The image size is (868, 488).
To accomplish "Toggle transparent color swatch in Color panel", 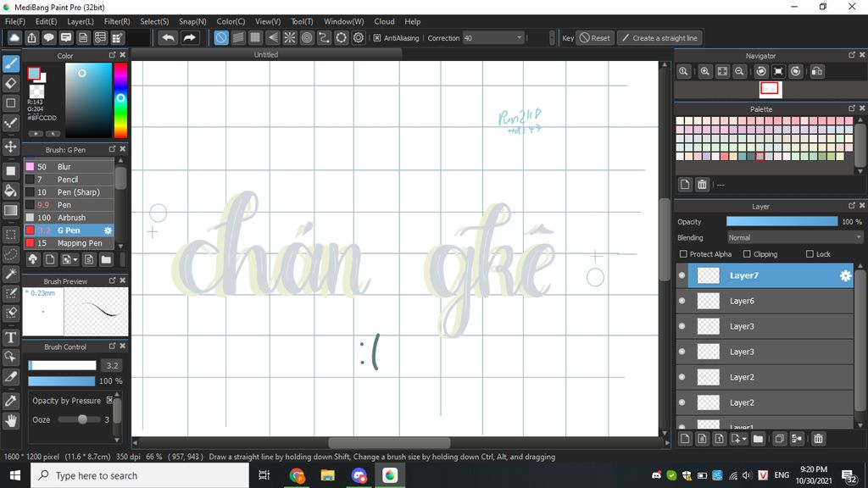I will pos(36,91).
